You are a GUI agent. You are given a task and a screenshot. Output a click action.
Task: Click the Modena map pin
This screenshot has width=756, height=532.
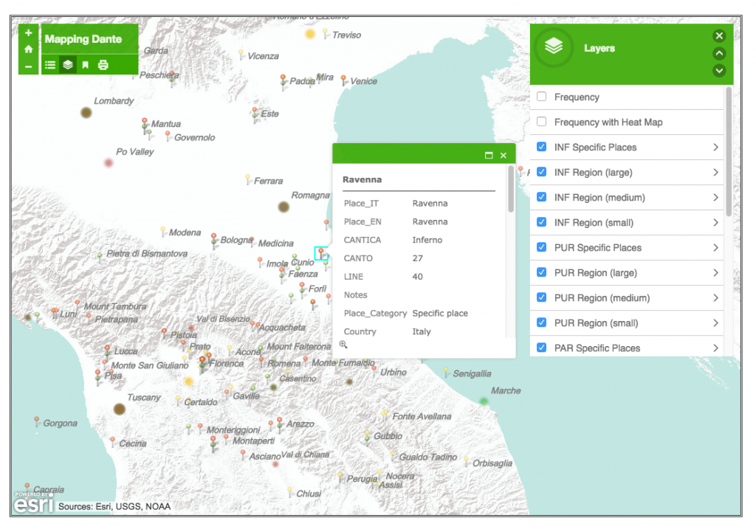[163, 231]
